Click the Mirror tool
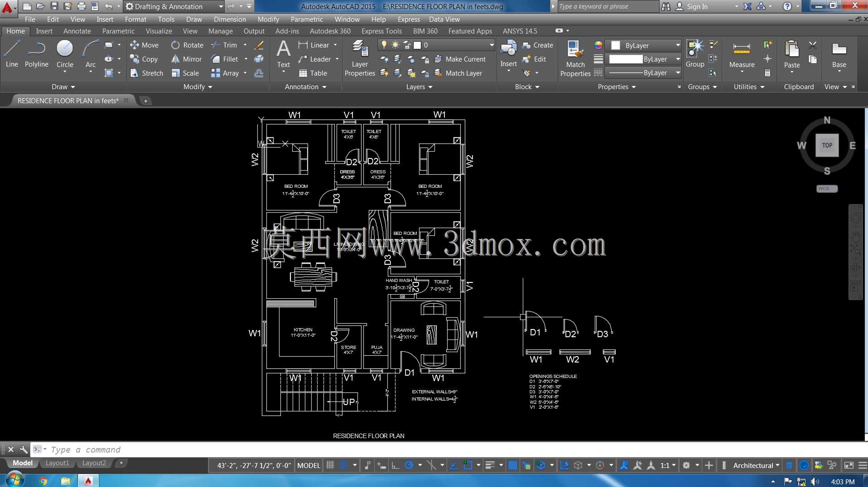The height and width of the screenshot is (487, 868). pyautogui.click(x=186, y=59)
